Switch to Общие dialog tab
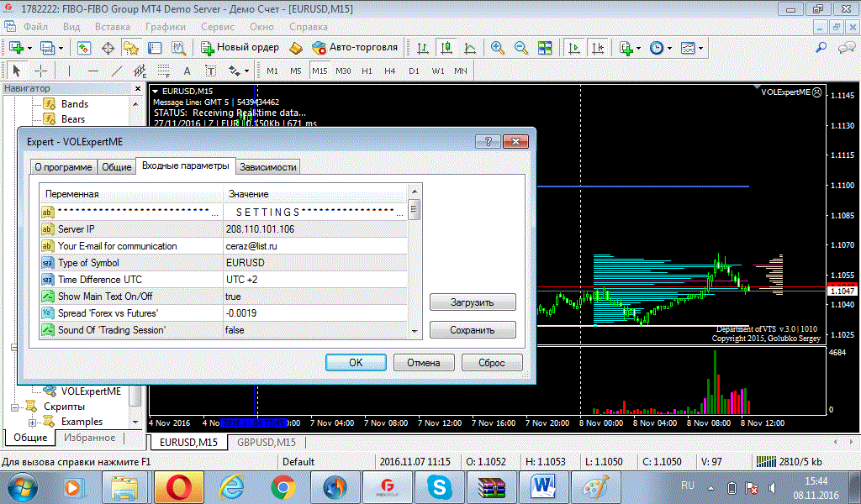This screenshot has width=861, height=504. (117, 167)
